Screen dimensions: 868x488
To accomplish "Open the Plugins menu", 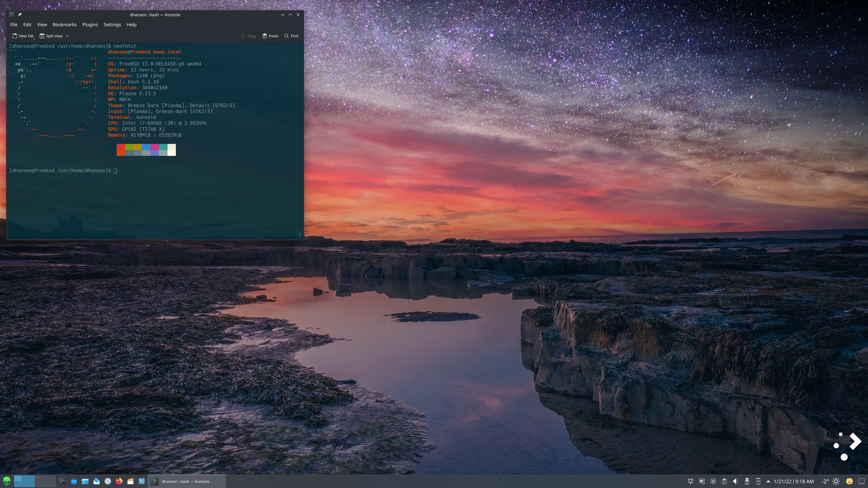I will coord(90,25).
